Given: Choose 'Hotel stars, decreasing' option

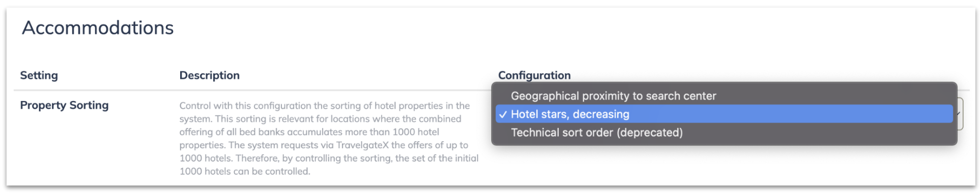Looking at the screenshot, I should 724,114.
